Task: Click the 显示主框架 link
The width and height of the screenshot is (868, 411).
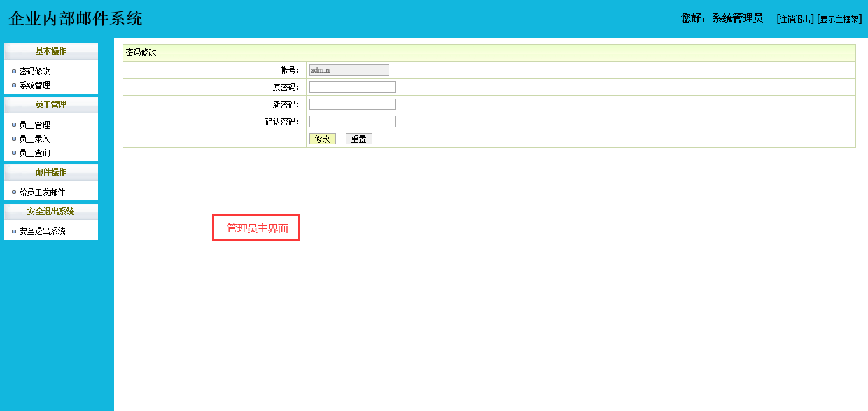Action: (840, 19)
